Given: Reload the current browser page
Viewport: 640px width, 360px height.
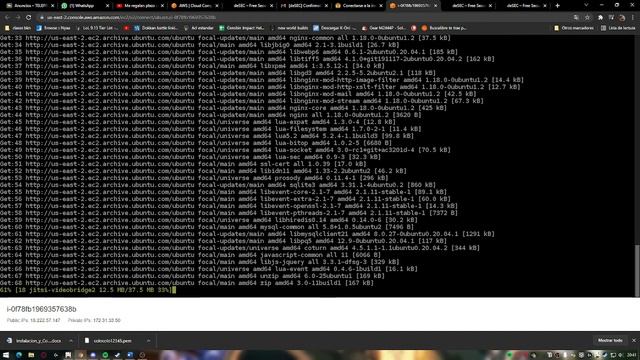Looking at the screenshot, I should [x=29, y=18].
